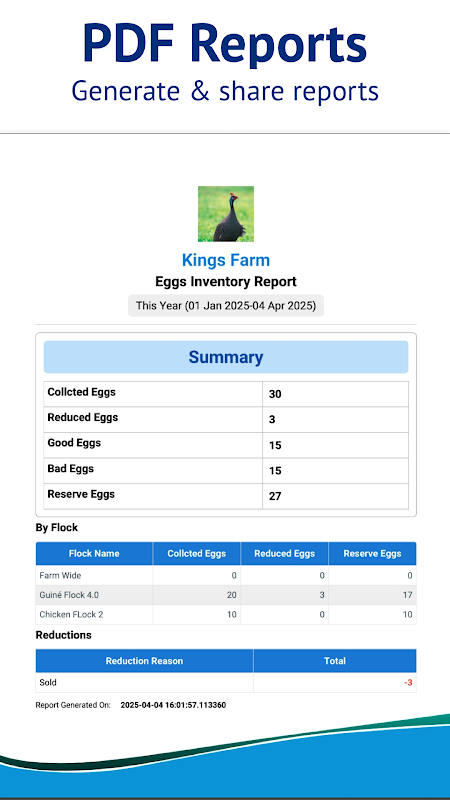Sort by Collcted Eggs column header

coord(196,554)
